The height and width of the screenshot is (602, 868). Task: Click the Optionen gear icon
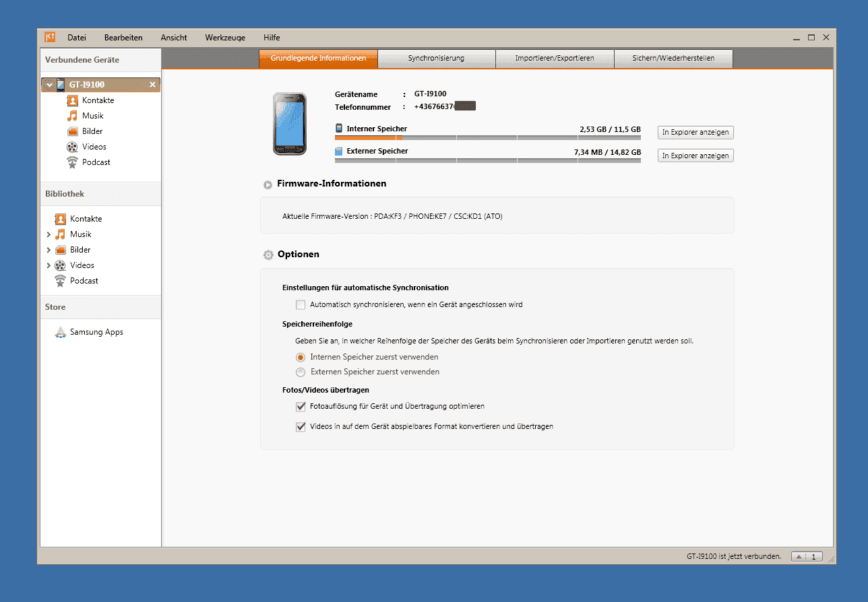(268, 255)
